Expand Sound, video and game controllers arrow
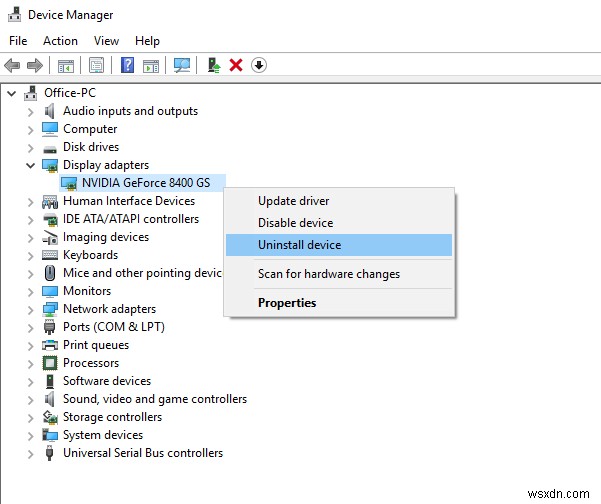601x504 pixels. coord(31,400)
